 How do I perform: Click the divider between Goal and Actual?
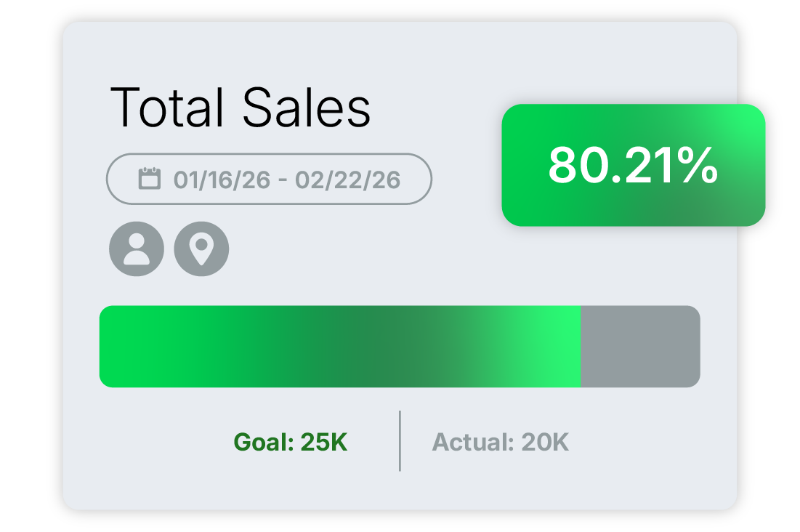click(400, 440)
